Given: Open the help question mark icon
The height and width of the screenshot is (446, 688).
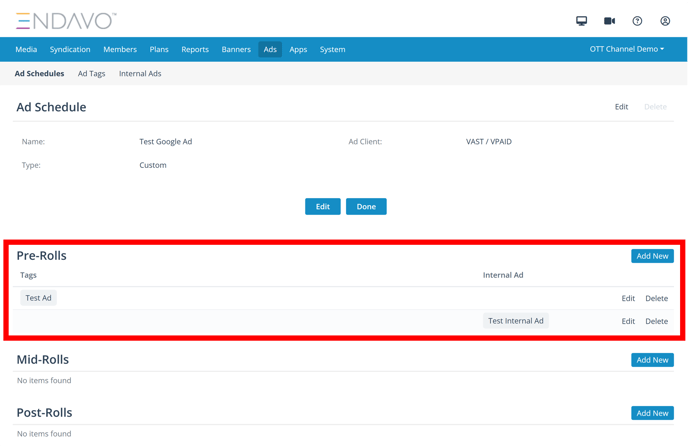Looking at the screenshot, I should [637, 21].
